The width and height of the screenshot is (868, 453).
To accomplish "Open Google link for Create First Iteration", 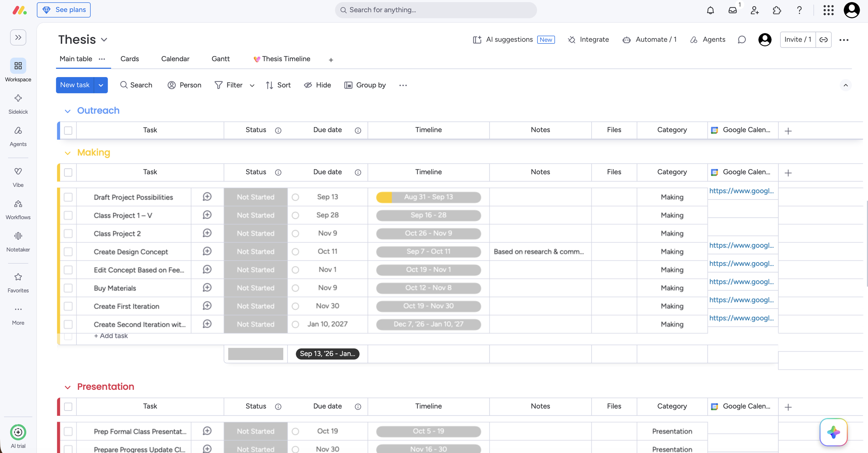I will click(741, 300).
